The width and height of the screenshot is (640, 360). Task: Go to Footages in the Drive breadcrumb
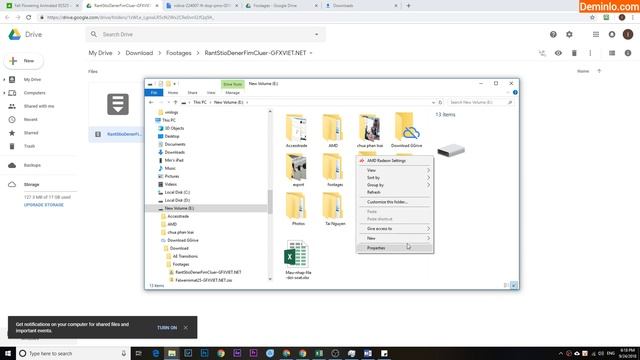[179, 53]
